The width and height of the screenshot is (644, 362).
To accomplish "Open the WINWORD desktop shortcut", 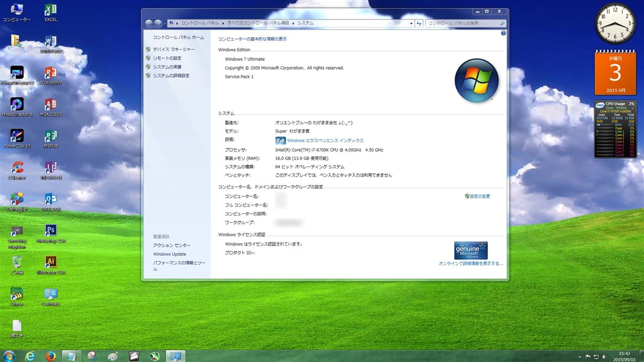I will pos(50,44).
